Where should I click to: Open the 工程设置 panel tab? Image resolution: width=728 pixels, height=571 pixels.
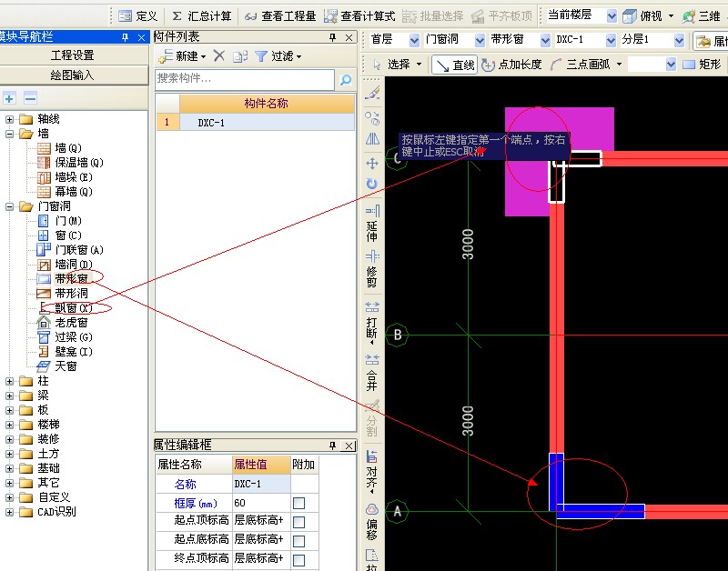[74, 55]
